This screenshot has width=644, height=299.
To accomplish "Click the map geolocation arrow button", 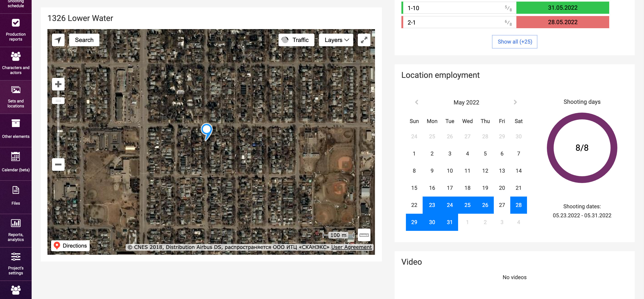I will [x=58, y=40].
